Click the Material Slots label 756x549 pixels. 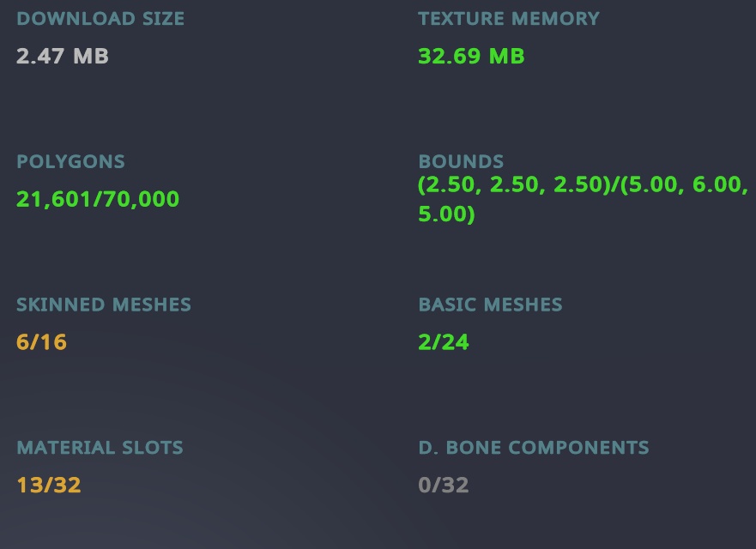point(100,448)
